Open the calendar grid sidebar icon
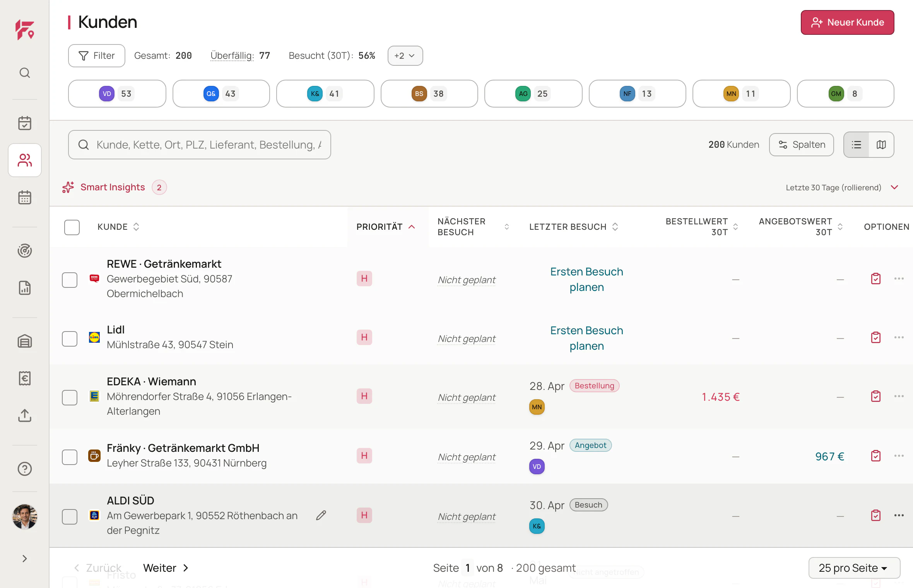The image size is (913, 588). tap(25, 197)
